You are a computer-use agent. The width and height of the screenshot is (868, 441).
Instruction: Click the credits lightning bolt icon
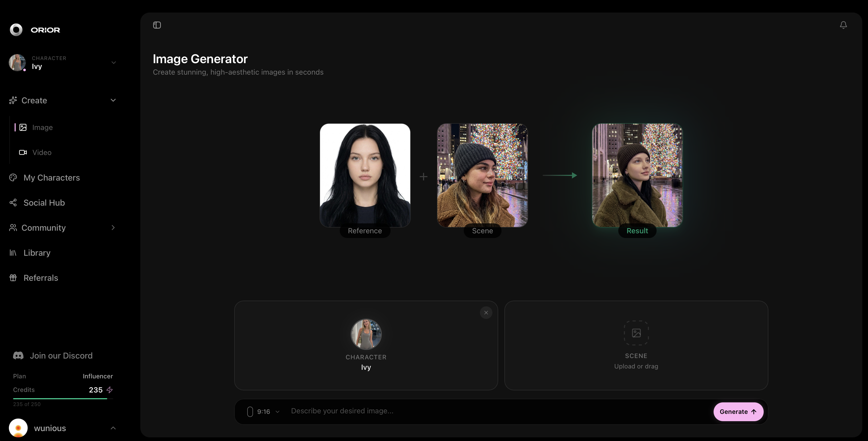(x=110, y=390)
